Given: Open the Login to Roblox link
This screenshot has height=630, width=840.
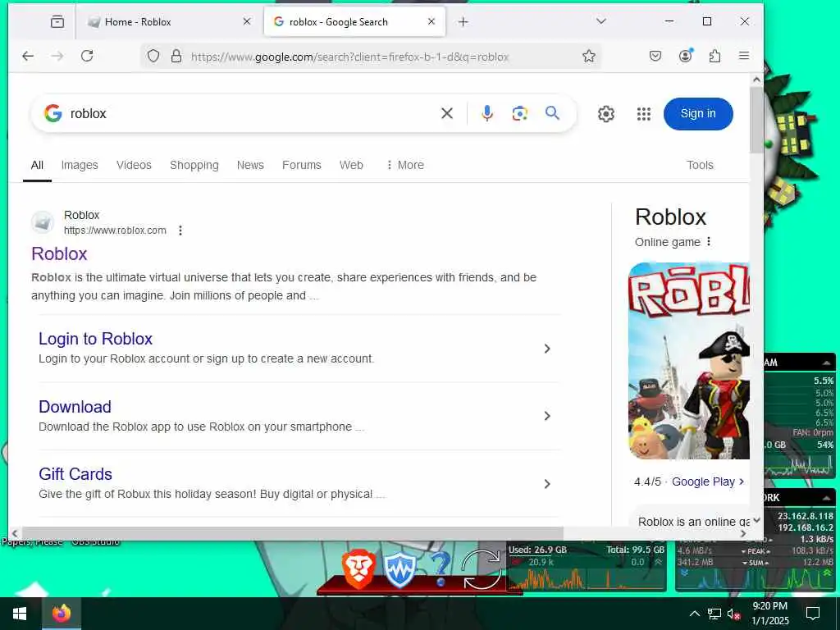Looking at the screenshot, I should tap(95, 339).
